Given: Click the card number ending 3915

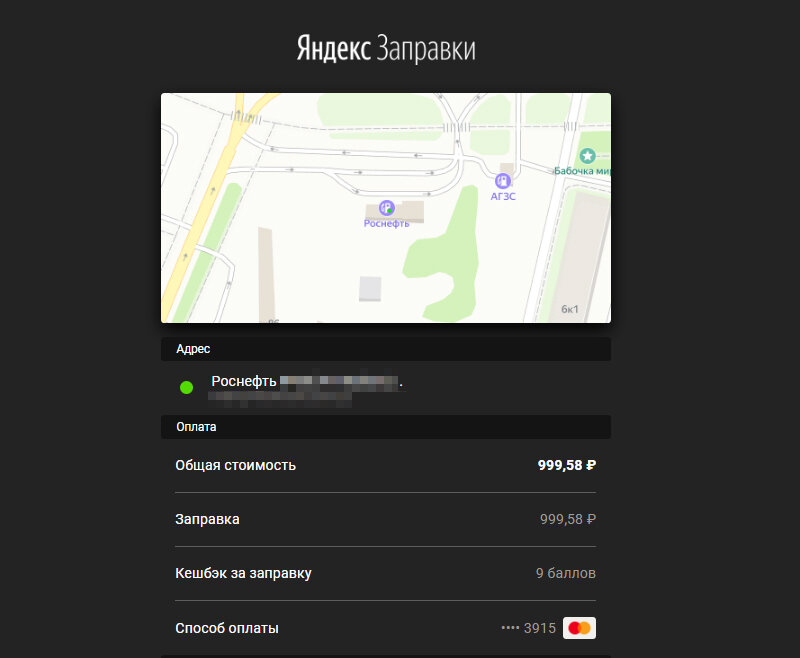Looking at the screenshot, I should (529, 628).
